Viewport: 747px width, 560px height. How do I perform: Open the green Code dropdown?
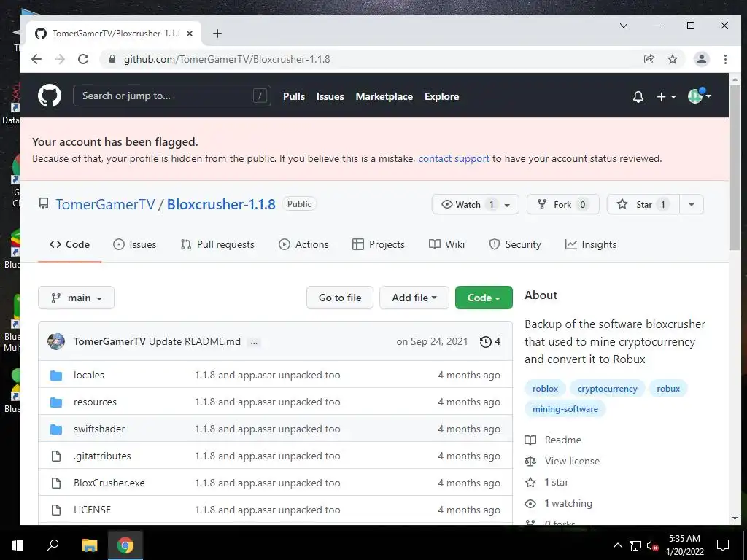tap(484, 297)
